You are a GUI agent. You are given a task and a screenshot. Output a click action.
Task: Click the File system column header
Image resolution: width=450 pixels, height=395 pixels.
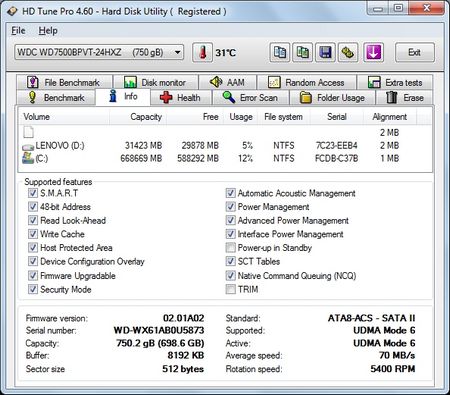click(x=284, y=117)
